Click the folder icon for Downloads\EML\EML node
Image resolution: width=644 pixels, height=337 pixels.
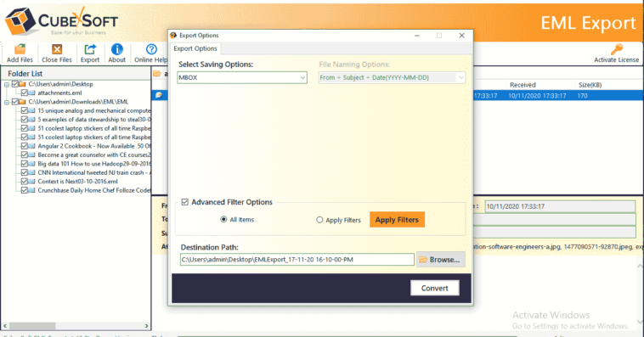(x=22, y=101)
